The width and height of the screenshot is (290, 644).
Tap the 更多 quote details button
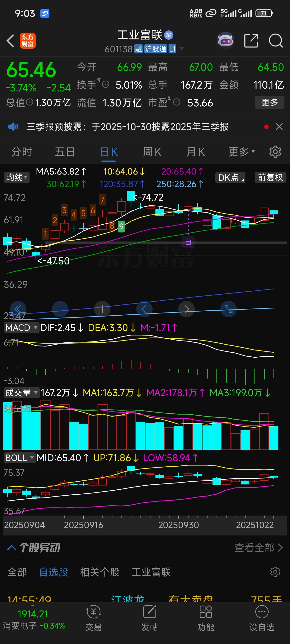(x=270, y=102)
